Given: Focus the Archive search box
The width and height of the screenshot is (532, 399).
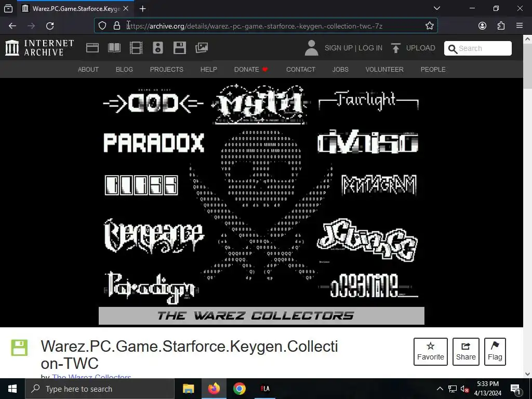Looking at the screenshot, I should click(x=478, y=48).
